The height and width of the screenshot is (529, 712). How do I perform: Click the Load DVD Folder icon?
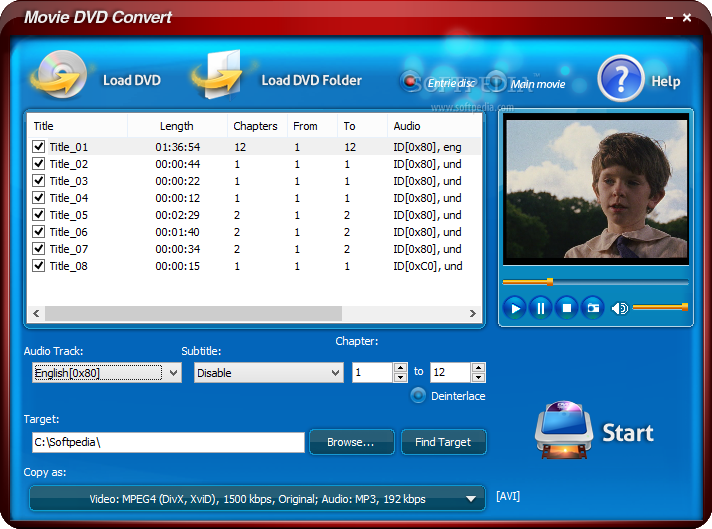tap(218, 75)
